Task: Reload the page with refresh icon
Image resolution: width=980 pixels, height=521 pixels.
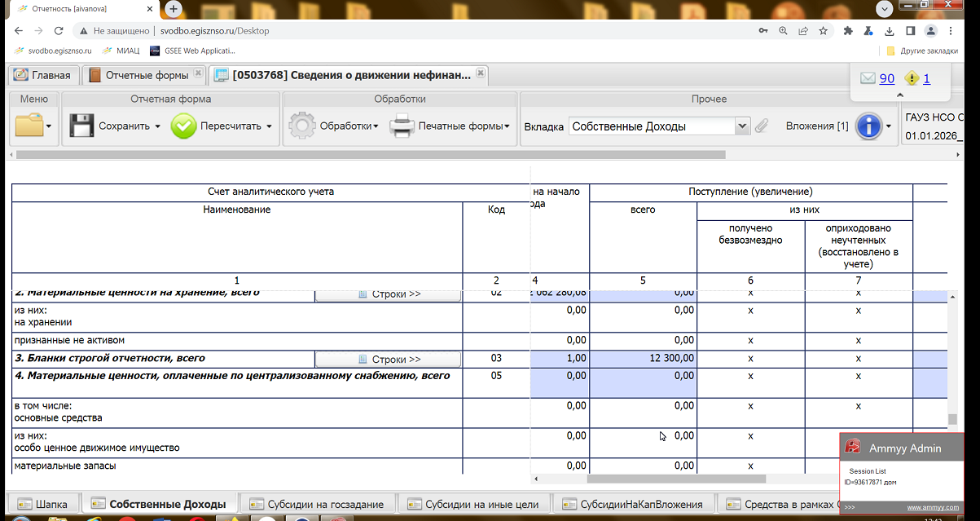Action: (59, 31)
